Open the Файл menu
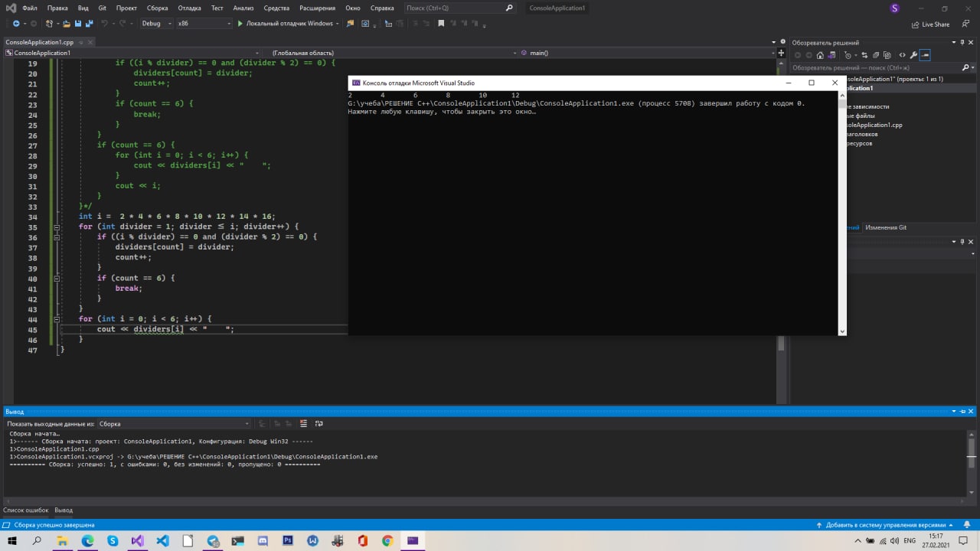The width and height of the screenshot is (980, 551). coord(30,8)
